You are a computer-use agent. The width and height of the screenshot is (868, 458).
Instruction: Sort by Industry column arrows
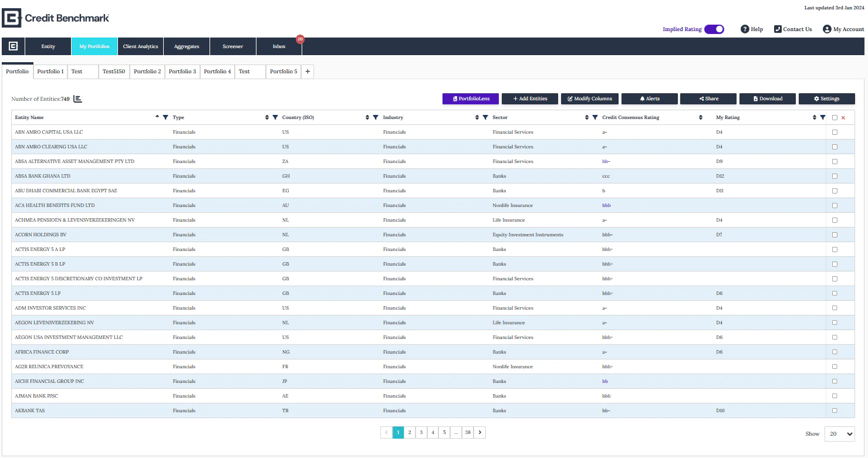coord(478,117)
